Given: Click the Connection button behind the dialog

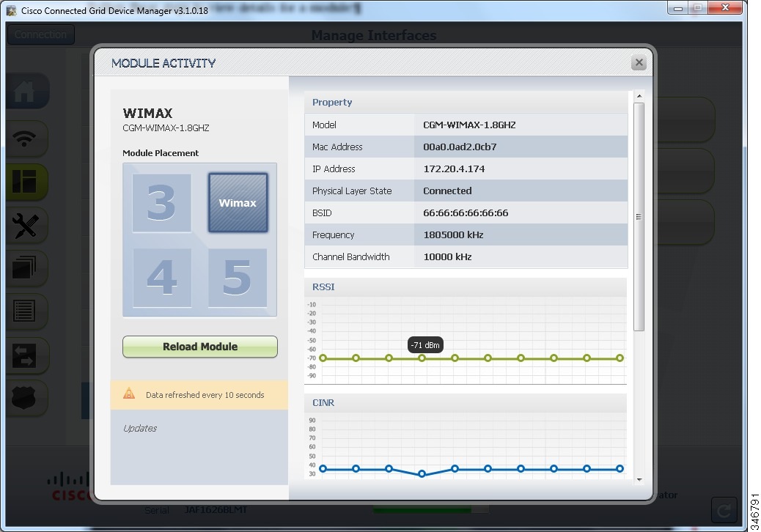Looking at the screenshot, I should tap(41, 34).
